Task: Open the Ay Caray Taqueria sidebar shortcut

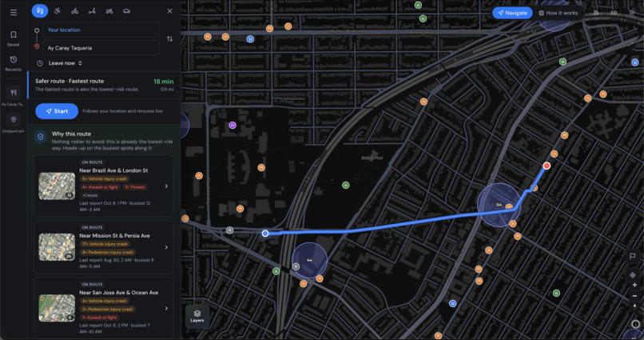Action: pos(13,96)
